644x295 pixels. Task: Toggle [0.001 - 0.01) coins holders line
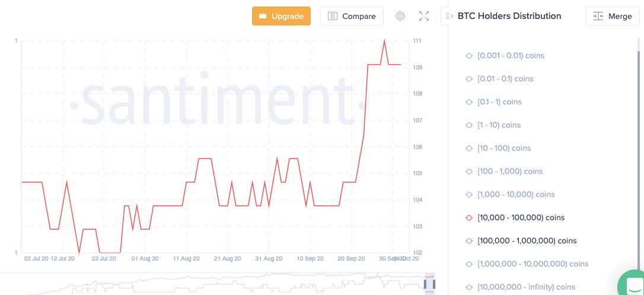point(510,56)
